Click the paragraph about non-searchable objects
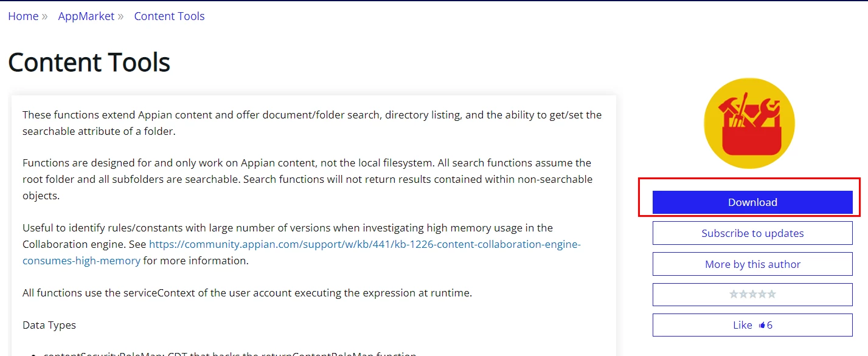The width and height of the screenshot is (868, 356). (307, 179)
